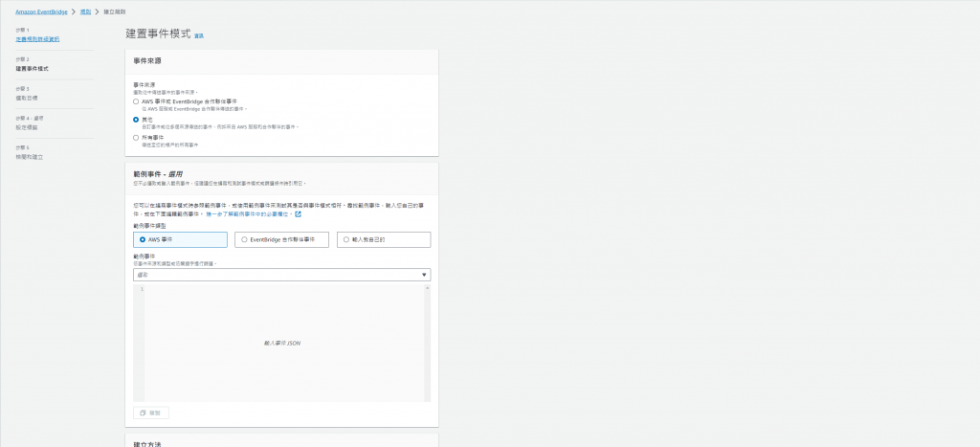Click the sample event dropdown arrow
This screenshot has width=980, height=447.
pyautogui.click(x=424, y=275)
